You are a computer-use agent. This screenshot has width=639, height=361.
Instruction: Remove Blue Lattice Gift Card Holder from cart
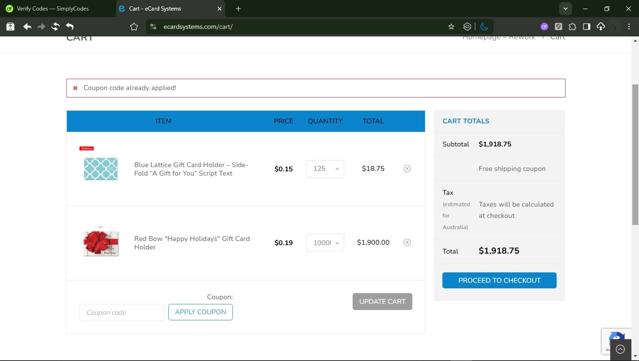(x=407, y=169)
